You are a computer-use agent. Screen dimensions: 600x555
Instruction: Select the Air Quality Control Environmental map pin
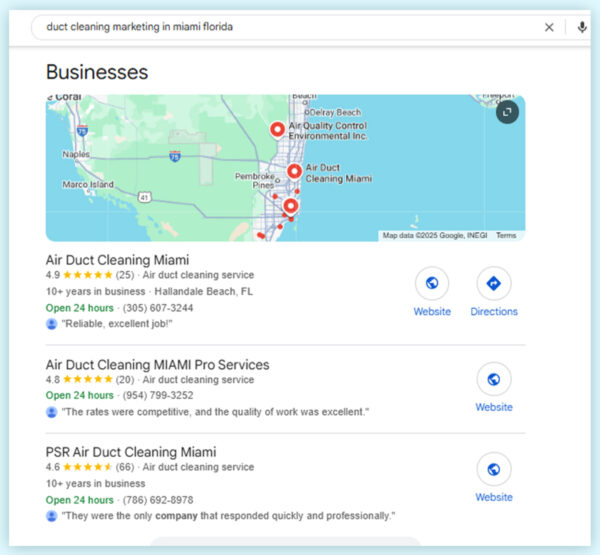pyautogui.click(x=277, y=129)
